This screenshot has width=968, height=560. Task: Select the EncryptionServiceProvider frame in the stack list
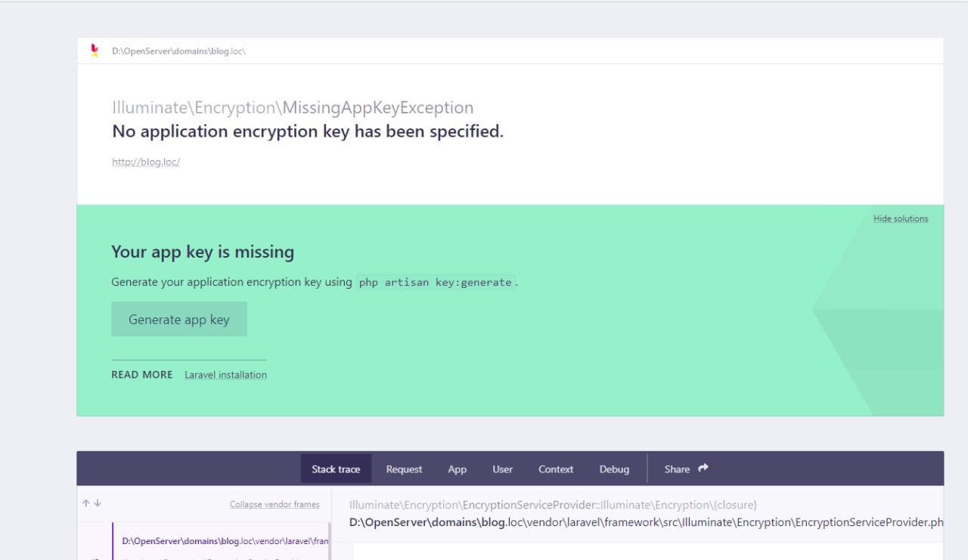[224, 542]
